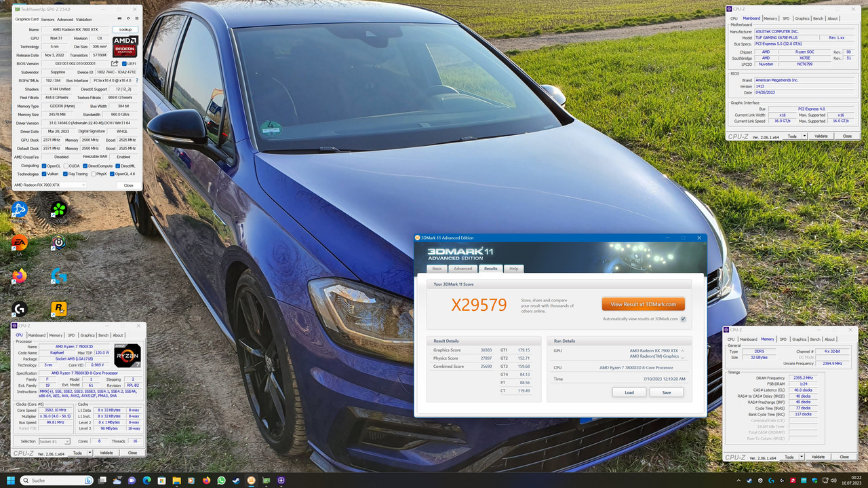Click the GPU list up arrow in 3DMark Run Details
The height and width of the screenshot is (488, 868).
tap(682, 351)
